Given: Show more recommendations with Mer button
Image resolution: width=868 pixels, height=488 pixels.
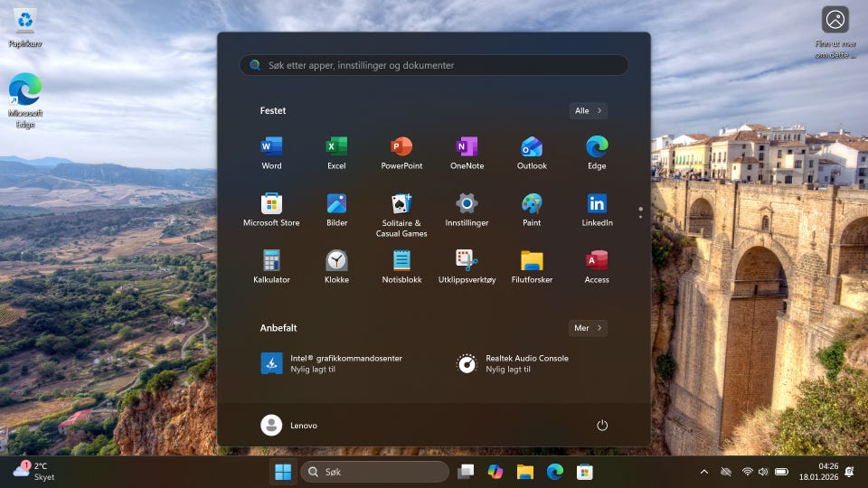Looking at the screenshot, I should (x=588, y=328).
